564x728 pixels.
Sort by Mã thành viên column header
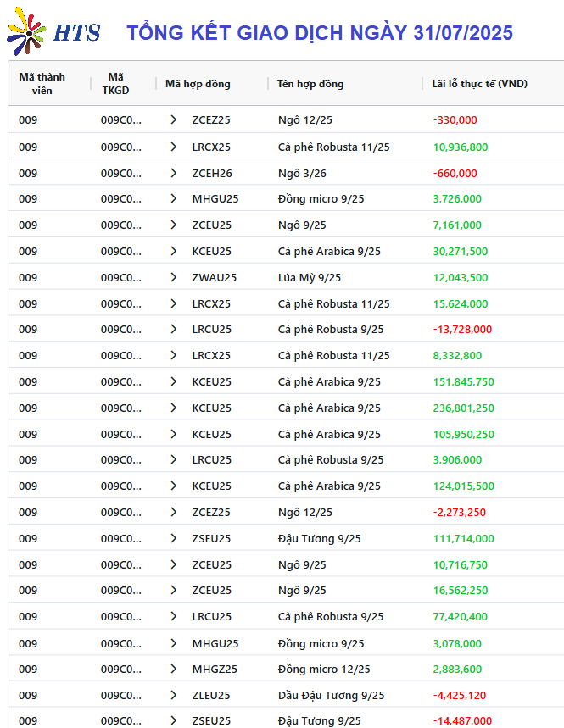42,84
